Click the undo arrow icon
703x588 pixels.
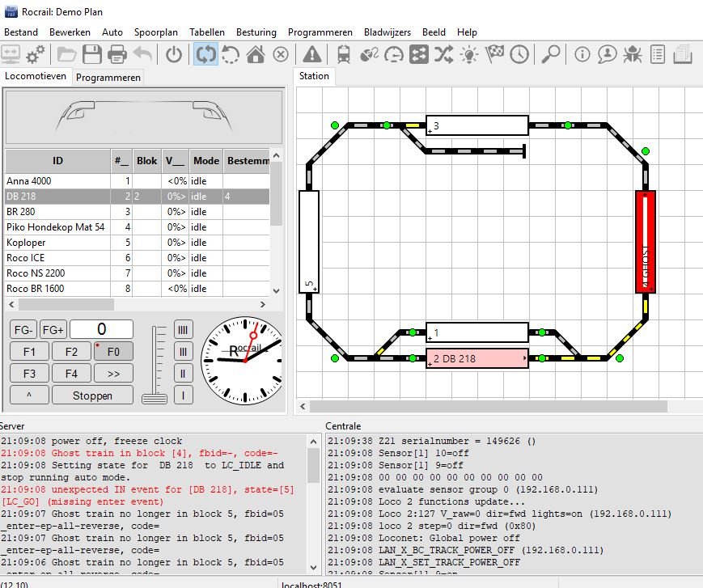click(x=142, y=55)
